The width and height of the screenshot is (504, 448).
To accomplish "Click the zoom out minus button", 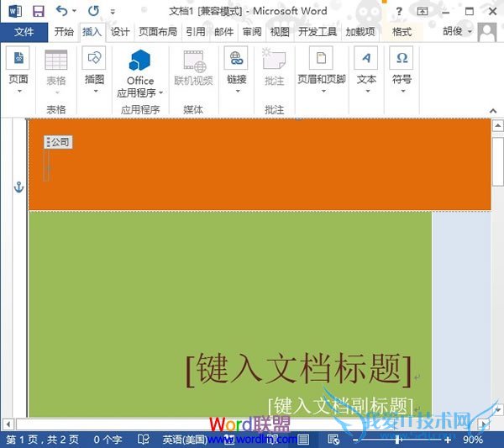I will pos(355,440).
